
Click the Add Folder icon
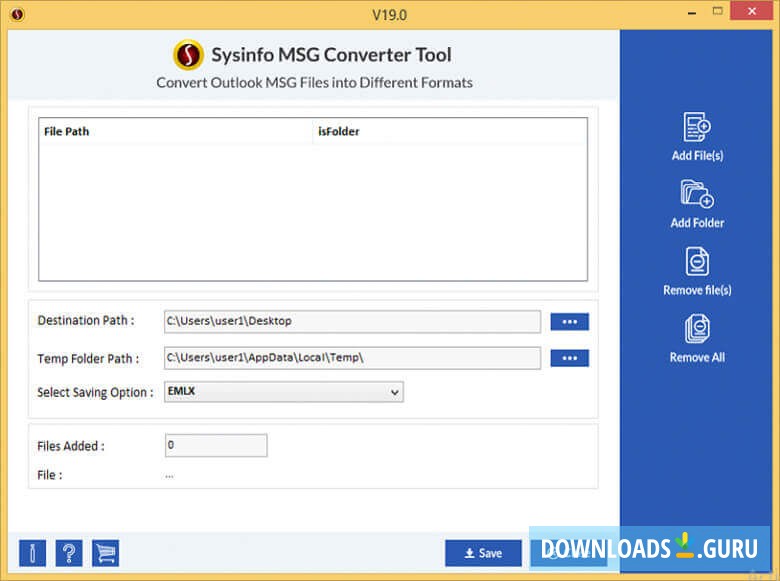tap(697, 194)
